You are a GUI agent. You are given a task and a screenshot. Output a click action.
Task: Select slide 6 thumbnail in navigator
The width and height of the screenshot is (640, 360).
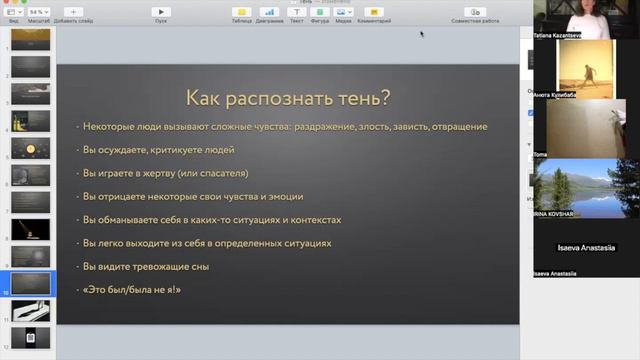pyautogui.click(x=31, y=175)
